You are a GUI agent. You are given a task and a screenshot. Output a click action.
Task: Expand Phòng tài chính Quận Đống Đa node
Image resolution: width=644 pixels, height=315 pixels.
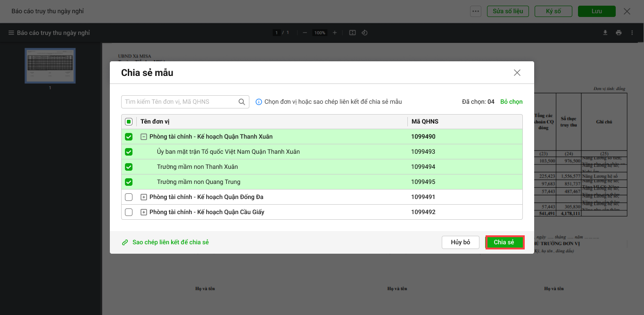click(144, 197)
